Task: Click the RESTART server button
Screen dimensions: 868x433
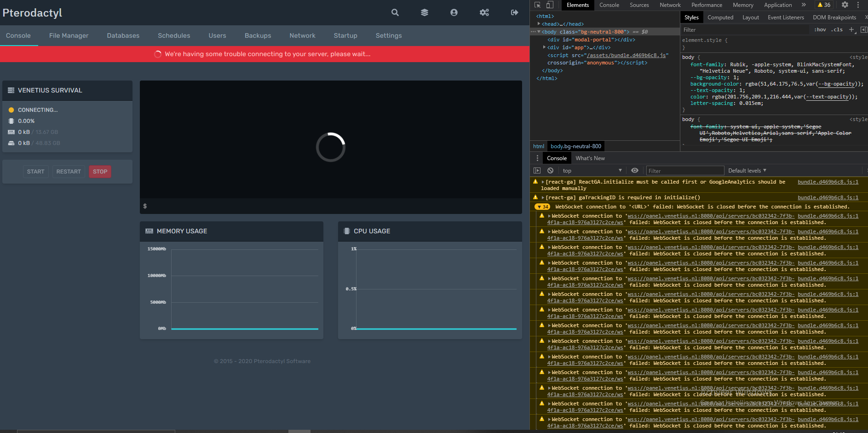Action: pyautogui.click(x=69, y=172)
